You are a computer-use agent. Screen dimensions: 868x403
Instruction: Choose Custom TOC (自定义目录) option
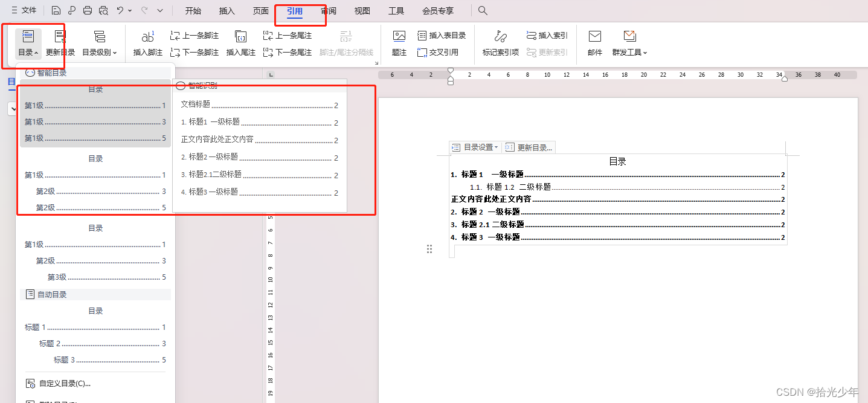point(64,383)
